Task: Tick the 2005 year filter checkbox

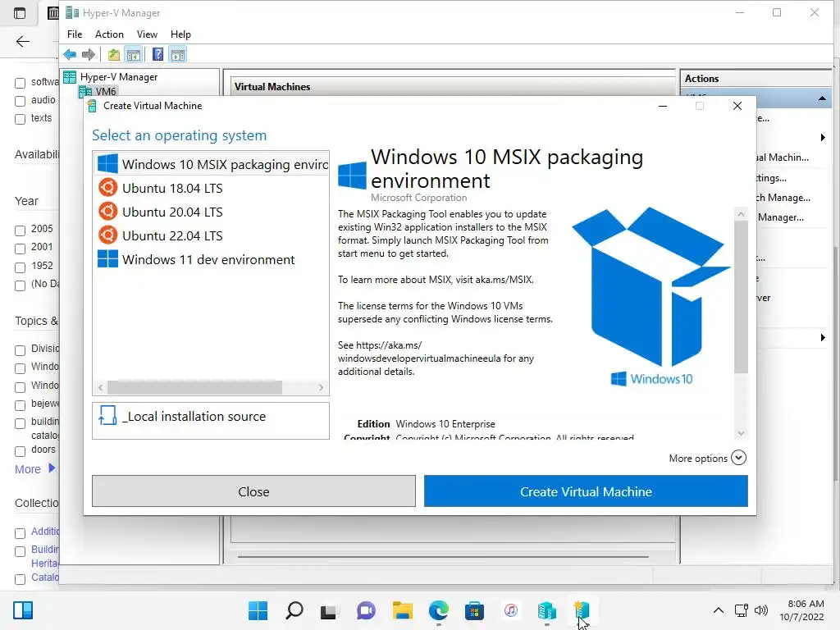Action: pos(21,231)
